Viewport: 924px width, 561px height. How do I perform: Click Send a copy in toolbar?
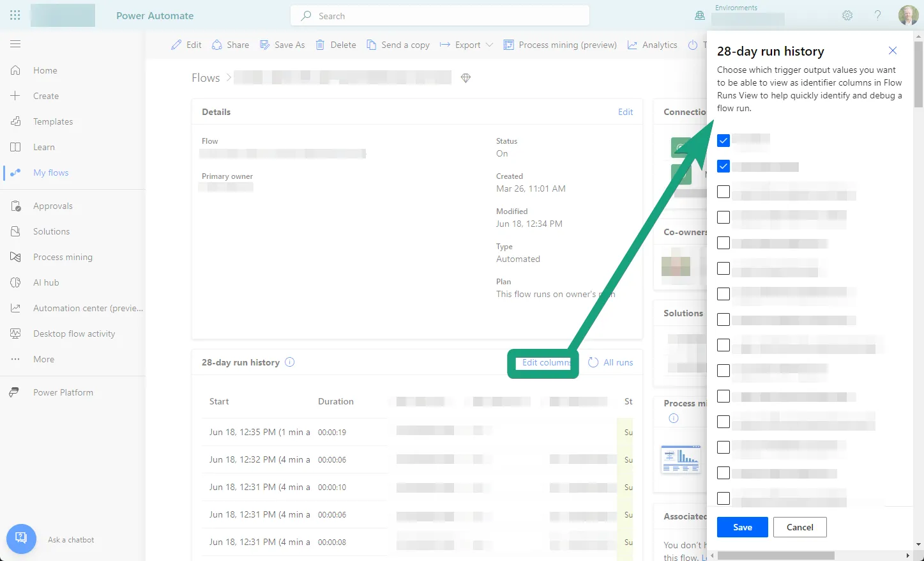pos(398,45)
